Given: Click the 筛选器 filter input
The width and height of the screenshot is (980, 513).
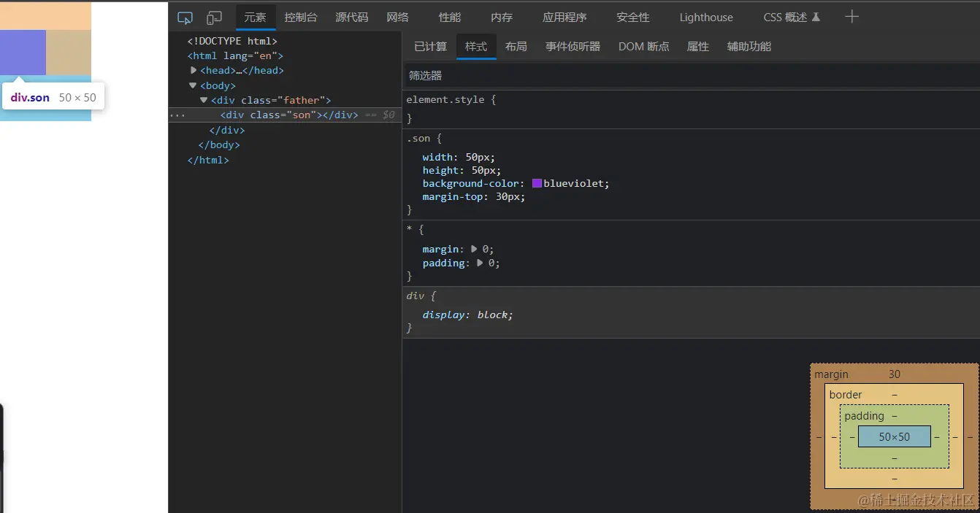Looking at the screenshot, I should coord(692,76).
